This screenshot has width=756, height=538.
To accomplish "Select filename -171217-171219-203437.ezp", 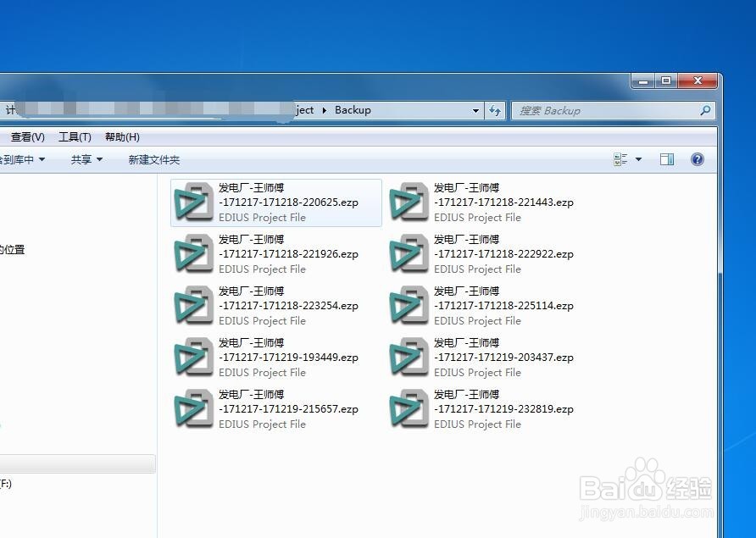I will point(503,357).
